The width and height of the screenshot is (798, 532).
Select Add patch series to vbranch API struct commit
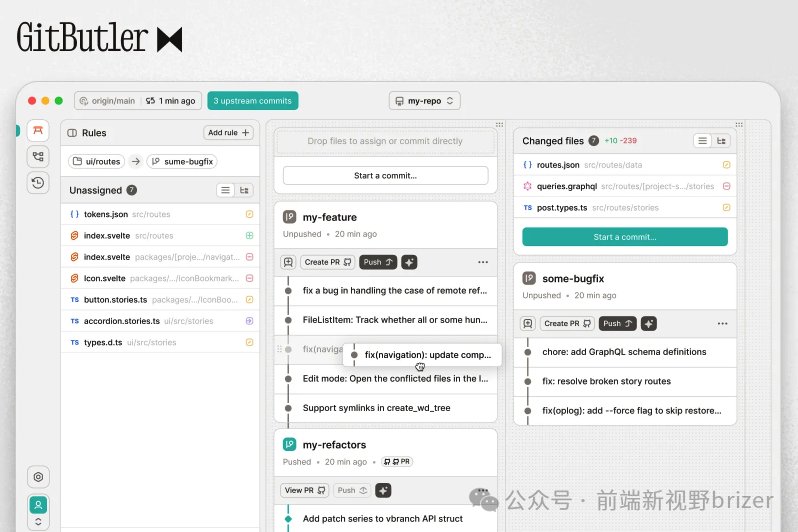click(385, 519)
